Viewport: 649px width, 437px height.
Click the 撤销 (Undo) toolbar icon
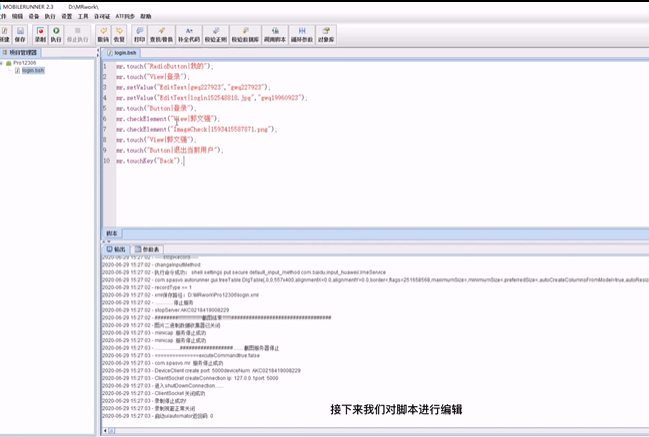(x=105, y=33)
